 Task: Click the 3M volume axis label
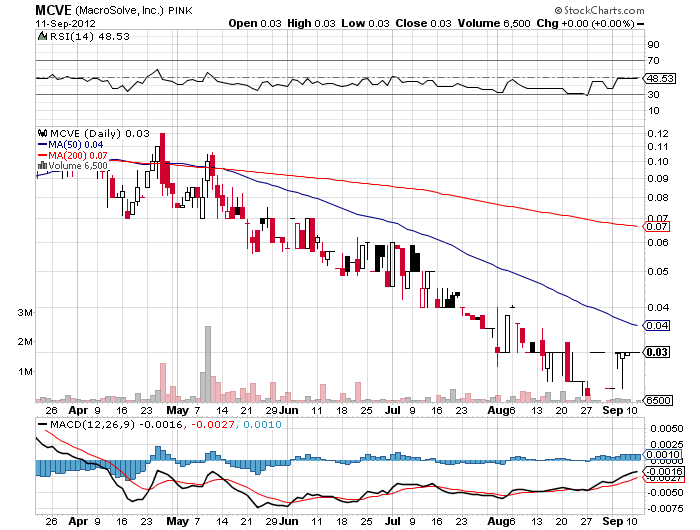tap(25, 313)
